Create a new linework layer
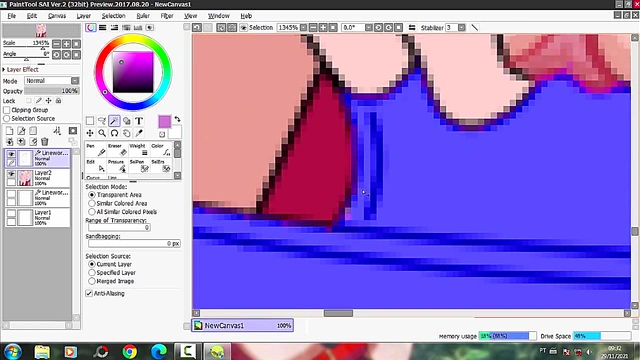Viewport: 640px width, 360px height. (21, 131)
